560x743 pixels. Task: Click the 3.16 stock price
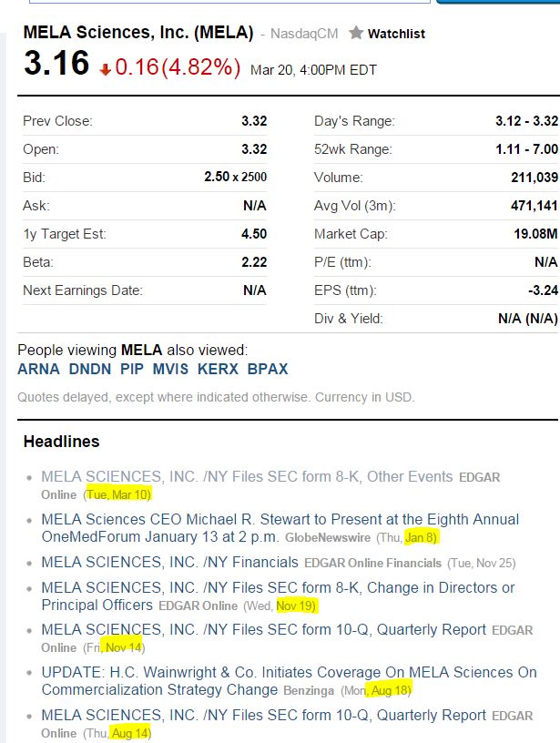click(56, 64)
